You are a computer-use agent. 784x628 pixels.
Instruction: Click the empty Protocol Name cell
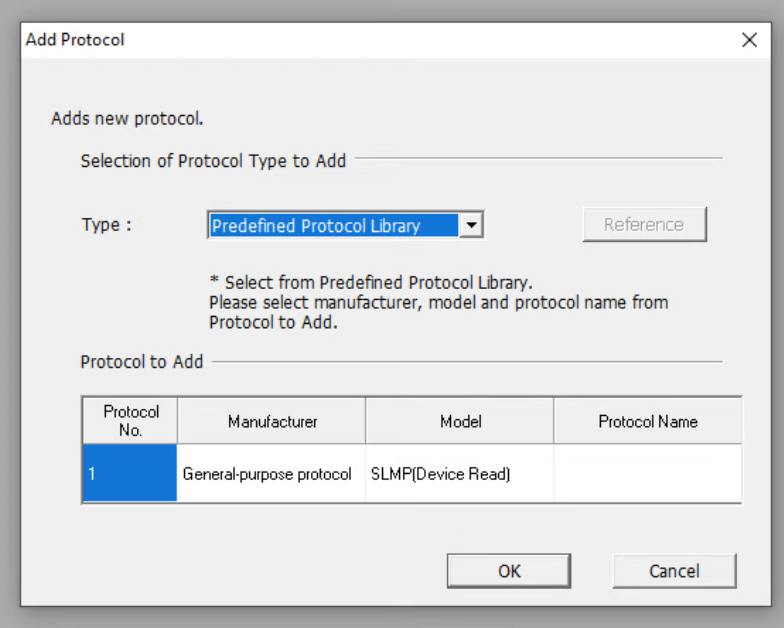tap(648, 473)
